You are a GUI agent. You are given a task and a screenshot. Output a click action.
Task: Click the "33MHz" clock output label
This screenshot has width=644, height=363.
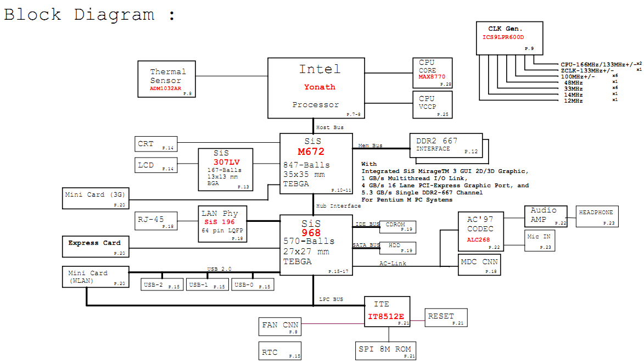pos(573,89)
